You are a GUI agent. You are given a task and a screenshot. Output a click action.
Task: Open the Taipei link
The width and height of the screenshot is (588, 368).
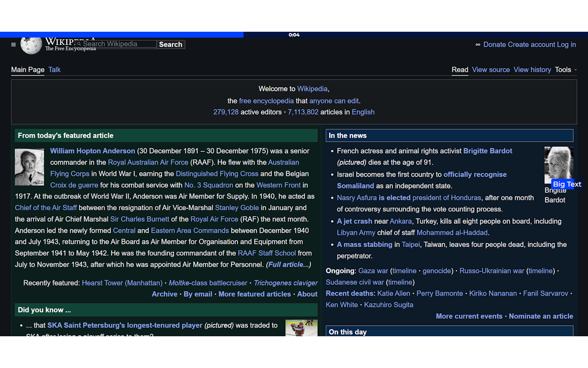tap(411, 244)
